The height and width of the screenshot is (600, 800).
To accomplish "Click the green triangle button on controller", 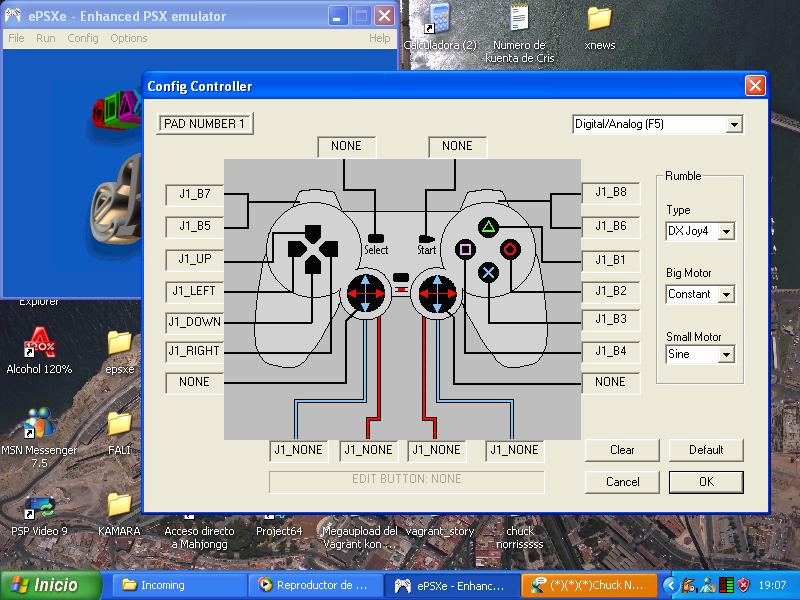I will [x=488, y=227].
